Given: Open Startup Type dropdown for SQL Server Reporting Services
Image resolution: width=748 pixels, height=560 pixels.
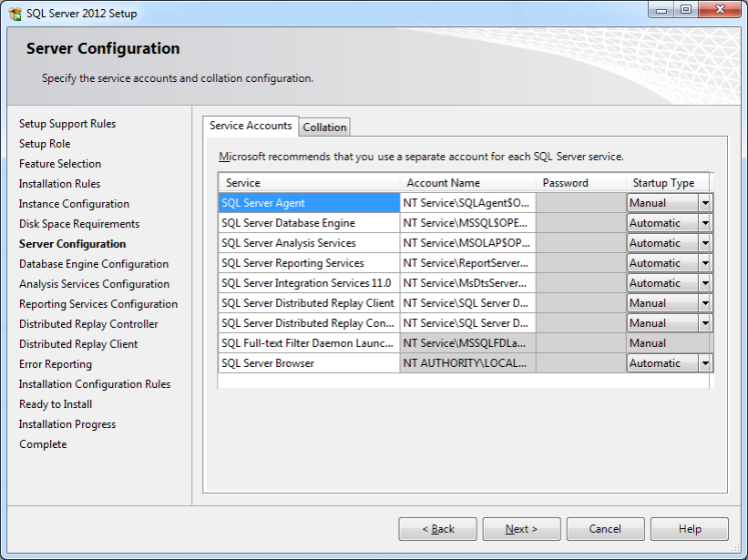Looking at the screenshot, I should coord(704,263).
